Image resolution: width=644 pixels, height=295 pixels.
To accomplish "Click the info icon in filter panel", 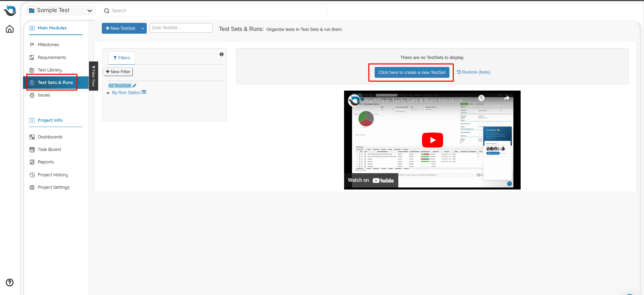I will 221,54.
